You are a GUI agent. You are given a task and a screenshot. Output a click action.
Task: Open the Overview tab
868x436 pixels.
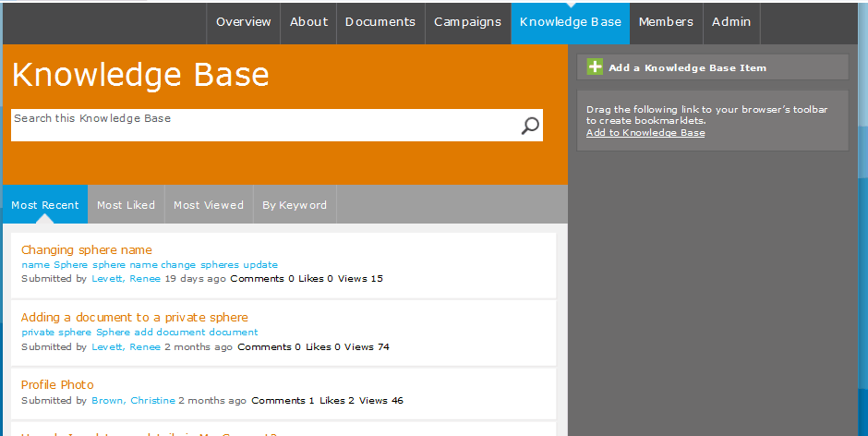[244, 22]
